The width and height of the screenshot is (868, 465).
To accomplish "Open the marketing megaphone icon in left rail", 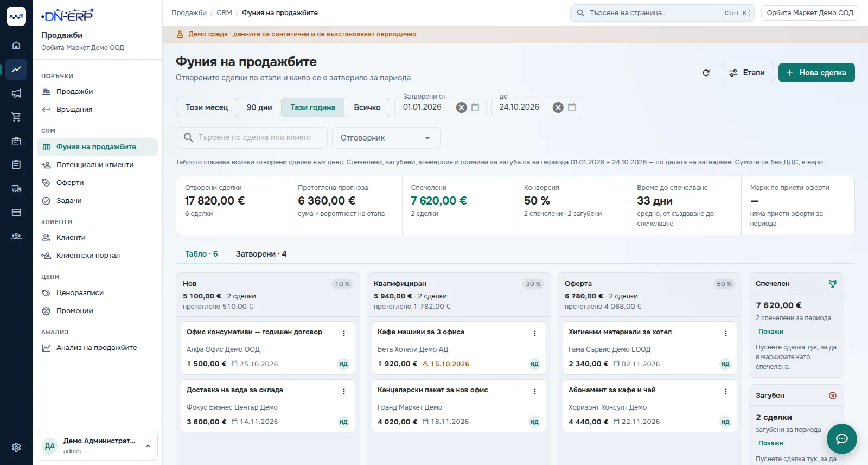I will coord(16,93).
